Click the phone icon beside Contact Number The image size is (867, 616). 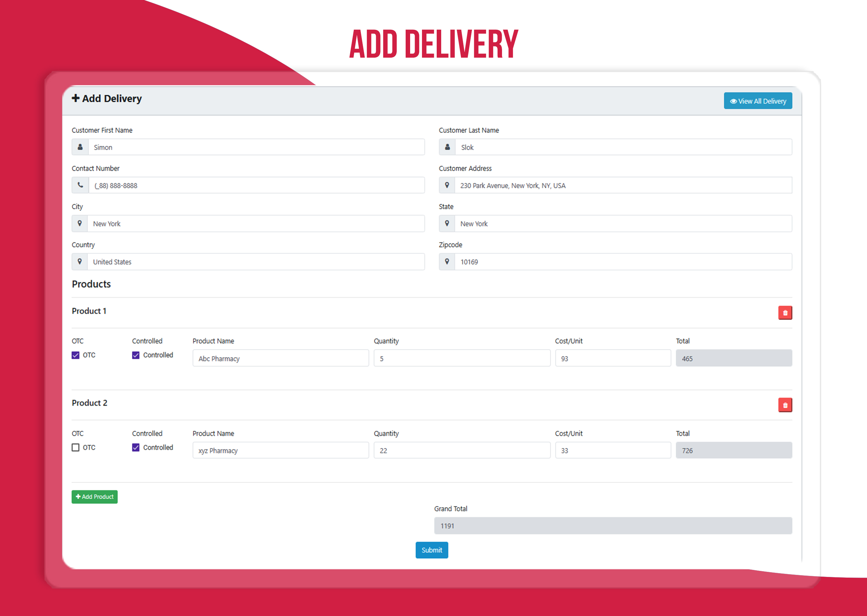[80, 186]
